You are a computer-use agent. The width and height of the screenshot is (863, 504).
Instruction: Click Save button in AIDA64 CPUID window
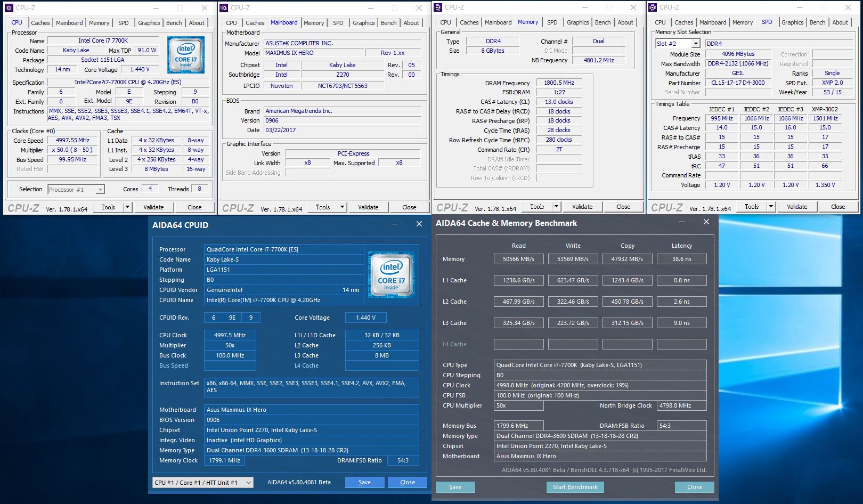pyautogui.click(x=364, y=482)
